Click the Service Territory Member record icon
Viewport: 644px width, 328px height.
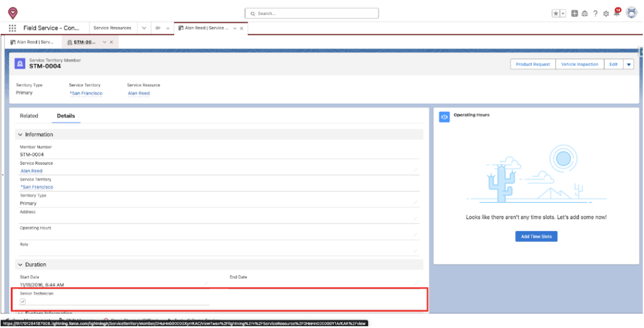(x=20, y=63)
